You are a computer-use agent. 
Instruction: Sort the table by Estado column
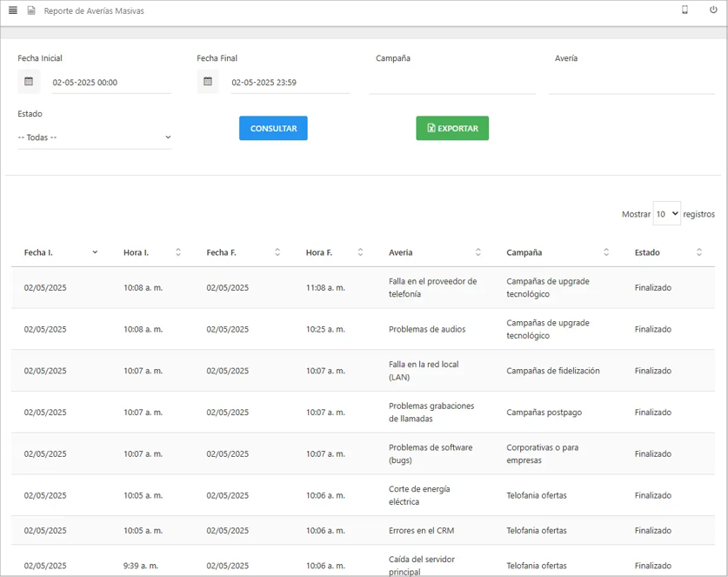click(698, 252)
